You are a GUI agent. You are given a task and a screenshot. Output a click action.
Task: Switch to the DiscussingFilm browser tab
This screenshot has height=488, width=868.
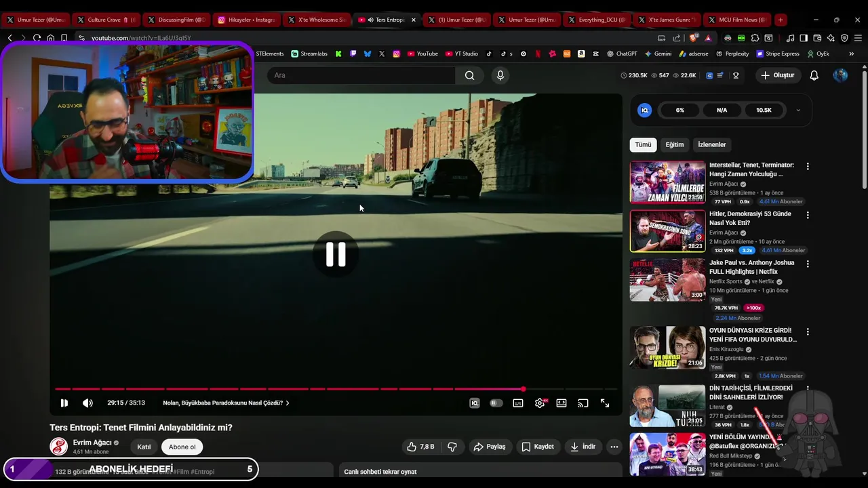pyautogui.click(x=176, y=20)
